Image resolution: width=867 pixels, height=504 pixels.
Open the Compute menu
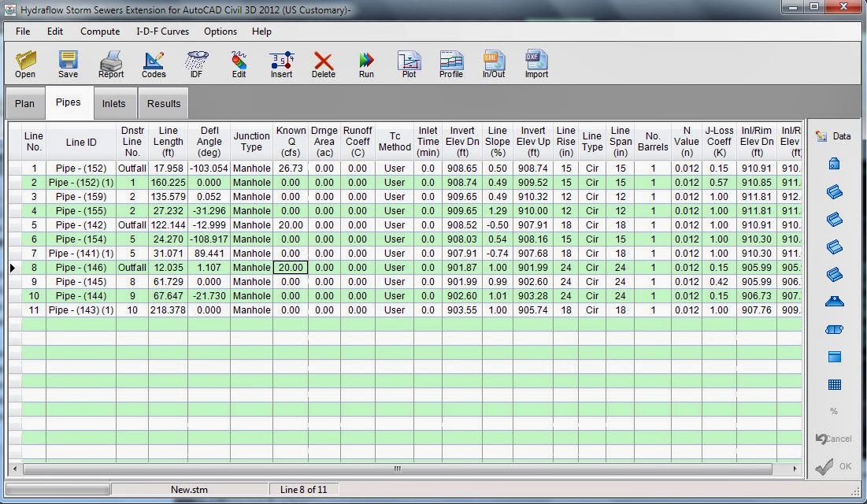[100, 31]
